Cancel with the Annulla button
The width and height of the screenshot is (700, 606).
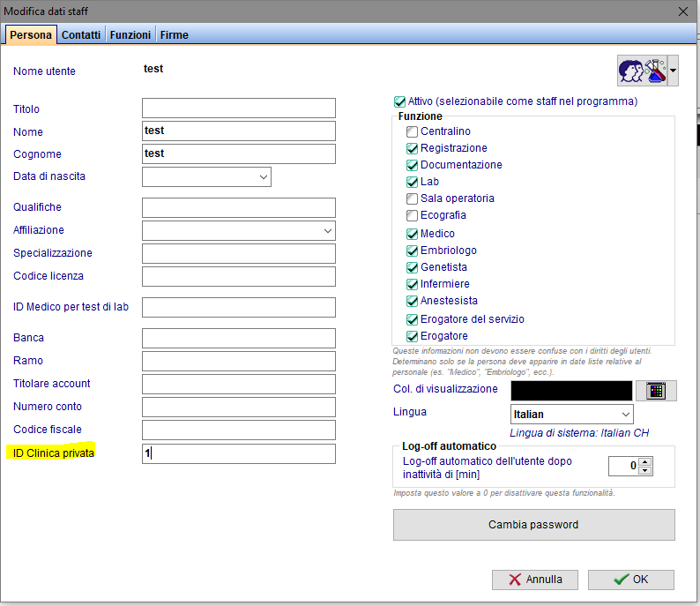point(535,580)
